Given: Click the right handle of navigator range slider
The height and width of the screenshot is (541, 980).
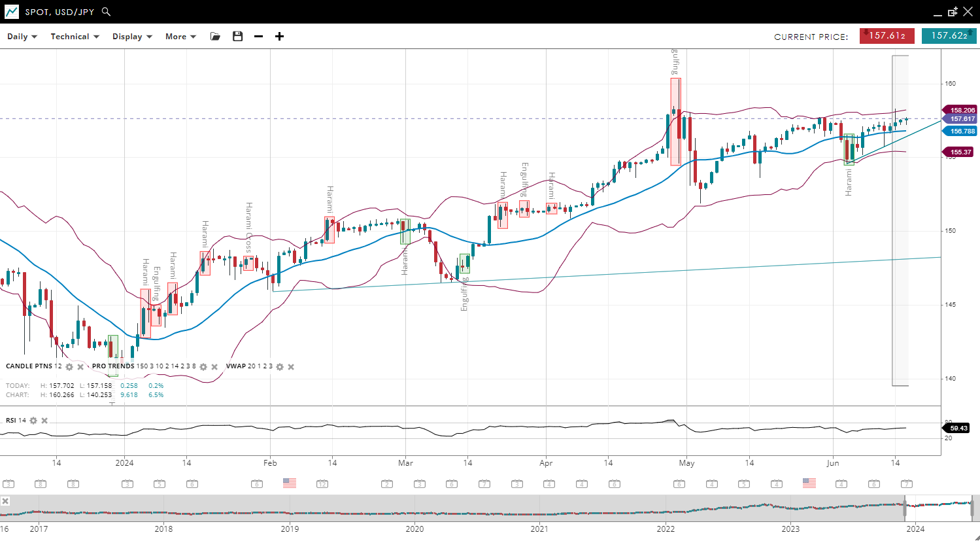Looking at the screenshot, I should pos(972,507).
